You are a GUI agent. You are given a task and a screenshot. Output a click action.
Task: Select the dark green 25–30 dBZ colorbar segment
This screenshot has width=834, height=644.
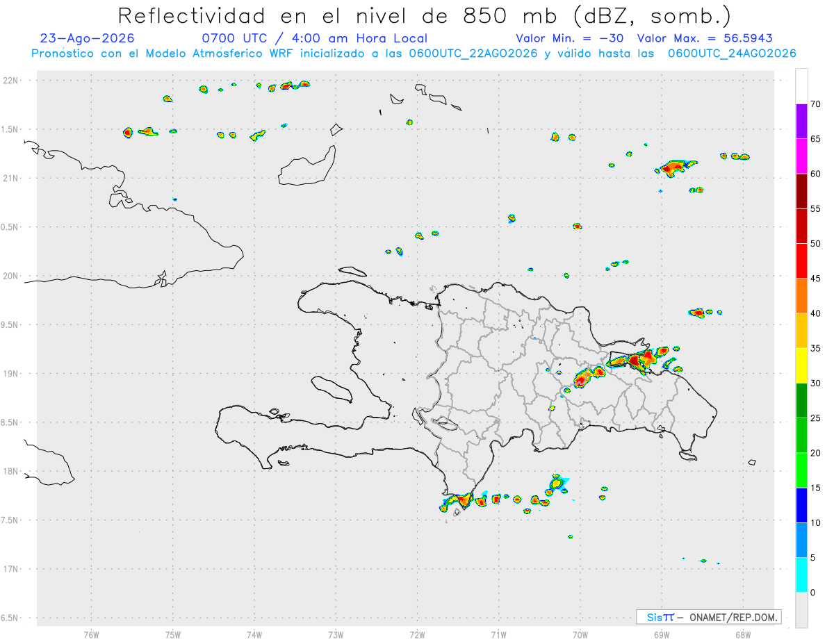(801, 400)
